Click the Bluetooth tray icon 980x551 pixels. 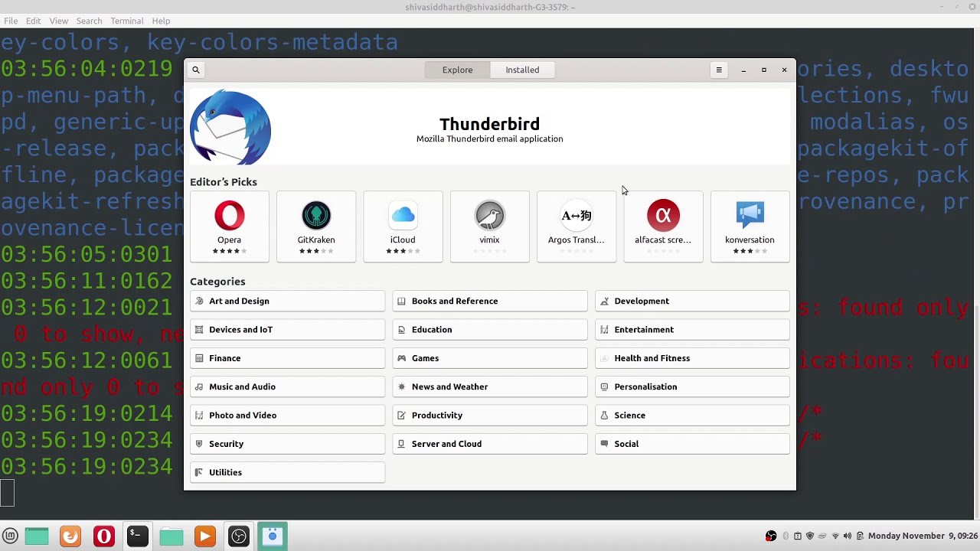pos(786,536)
